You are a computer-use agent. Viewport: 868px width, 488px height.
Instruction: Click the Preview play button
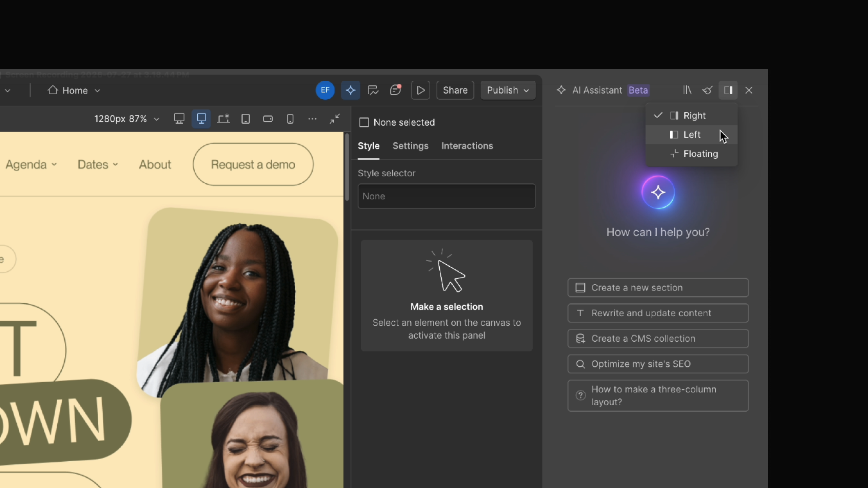420,90
